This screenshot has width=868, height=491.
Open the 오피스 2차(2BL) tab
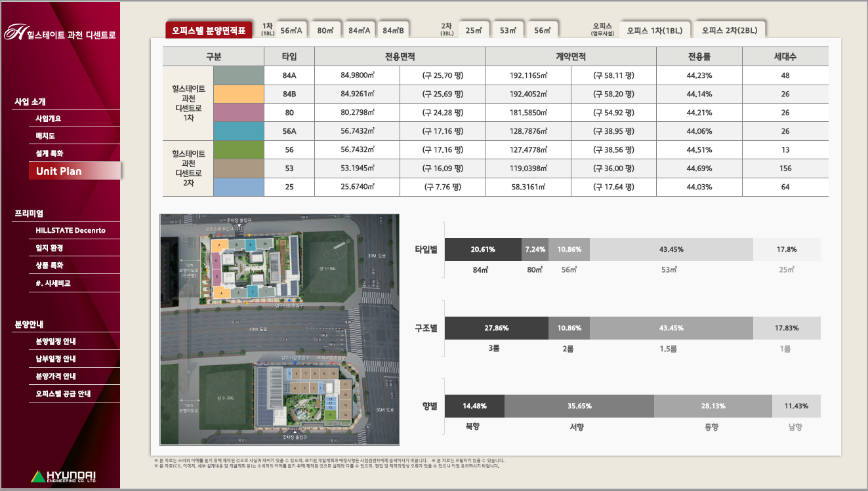point(729,30)
